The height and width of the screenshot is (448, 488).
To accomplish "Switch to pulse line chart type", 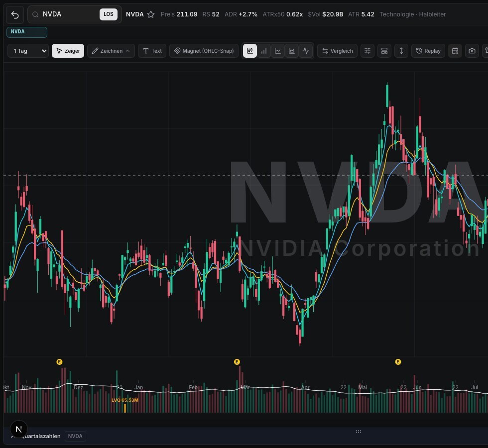I will pos(306,51).
